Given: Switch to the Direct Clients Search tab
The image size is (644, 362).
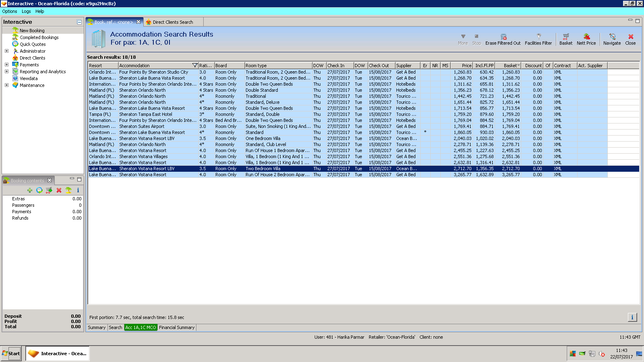Looking at the screenshot, I should [173, 22].
